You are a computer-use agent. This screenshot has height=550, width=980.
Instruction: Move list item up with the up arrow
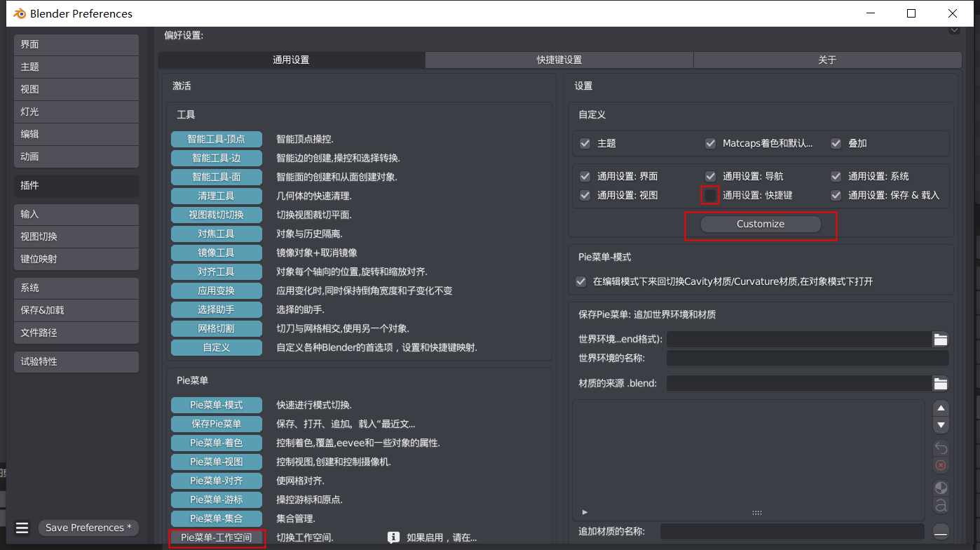tap(941, 408)
